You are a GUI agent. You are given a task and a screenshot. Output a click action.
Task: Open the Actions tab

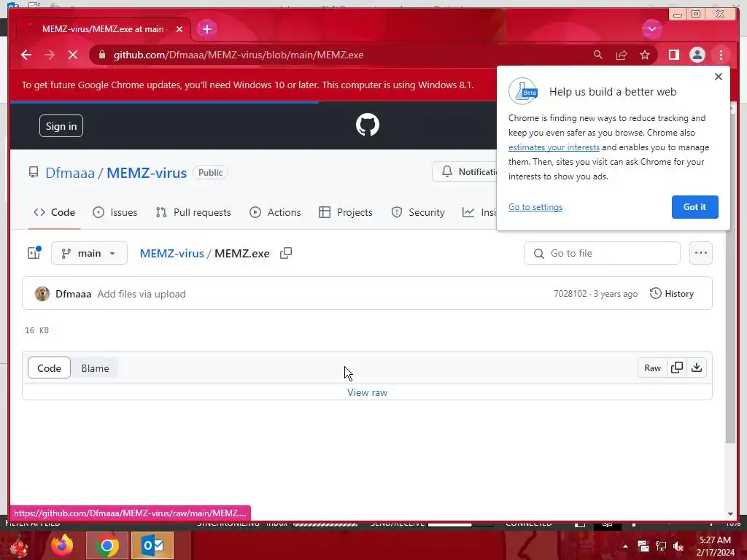point(275,212)
